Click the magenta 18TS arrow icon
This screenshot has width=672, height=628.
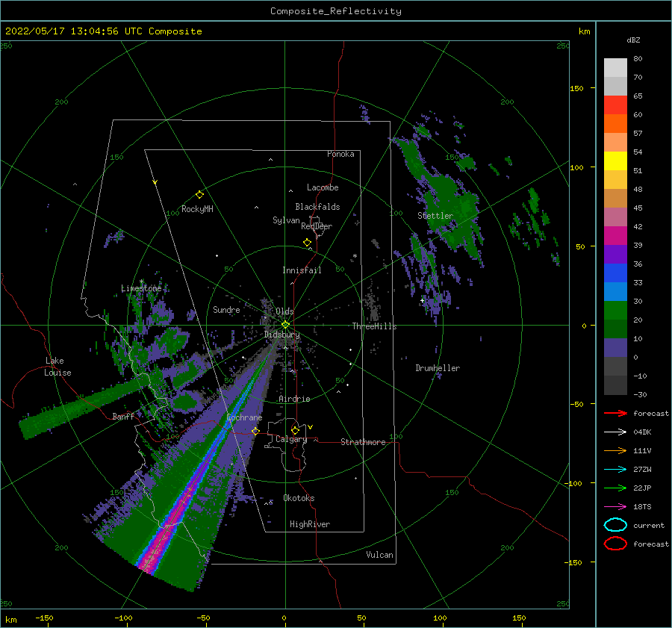pos(615,507)
